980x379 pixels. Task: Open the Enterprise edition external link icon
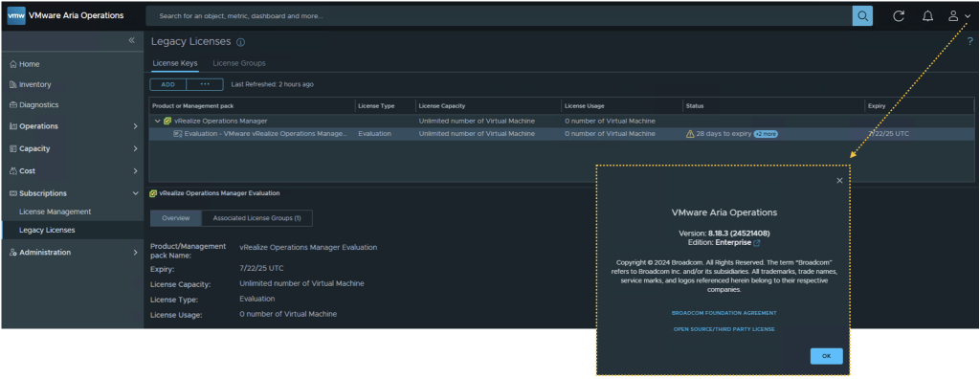click(757, 243)
